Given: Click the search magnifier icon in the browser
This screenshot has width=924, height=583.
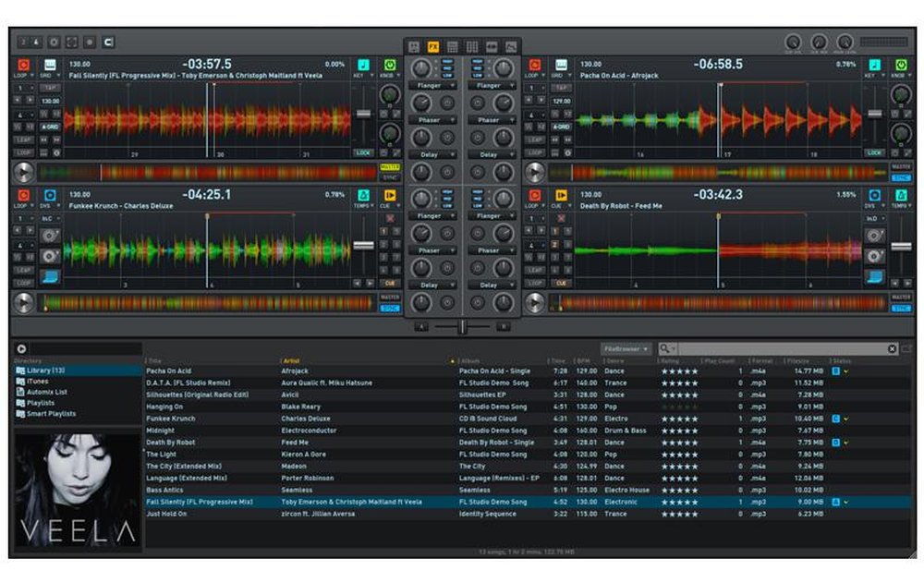Looking at the screenshot, I should pos(664,349).
